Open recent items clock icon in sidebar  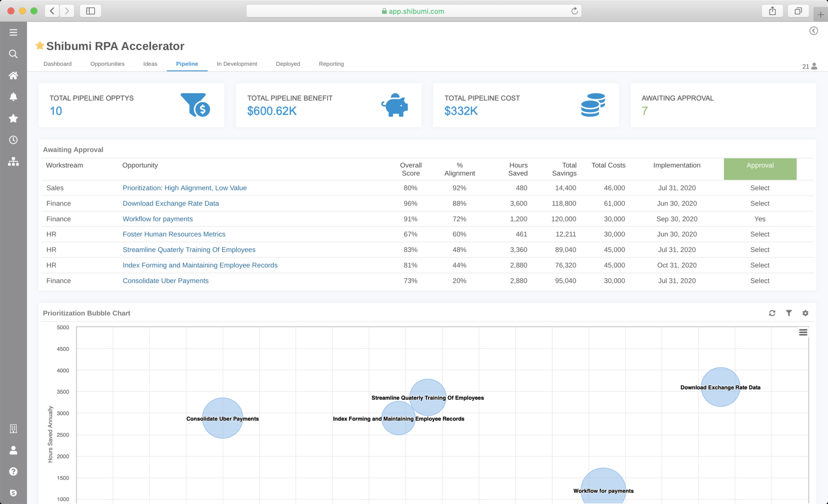[13, 140]
